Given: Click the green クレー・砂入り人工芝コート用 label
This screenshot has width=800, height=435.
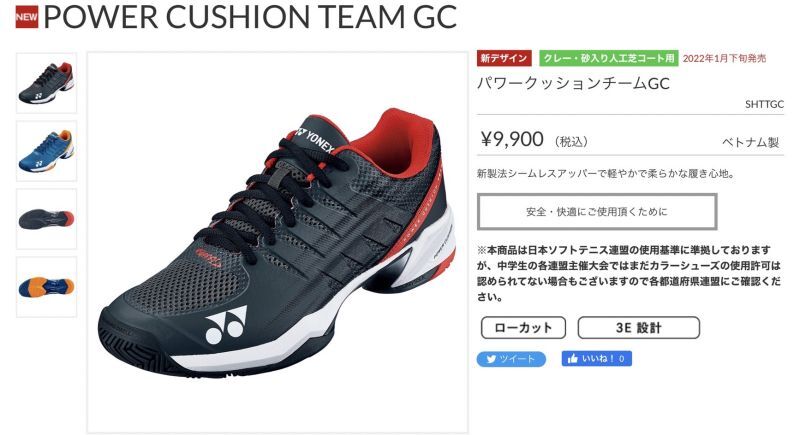Looking at the screenshot, I should pyautogui.click(x=609, y=58).
